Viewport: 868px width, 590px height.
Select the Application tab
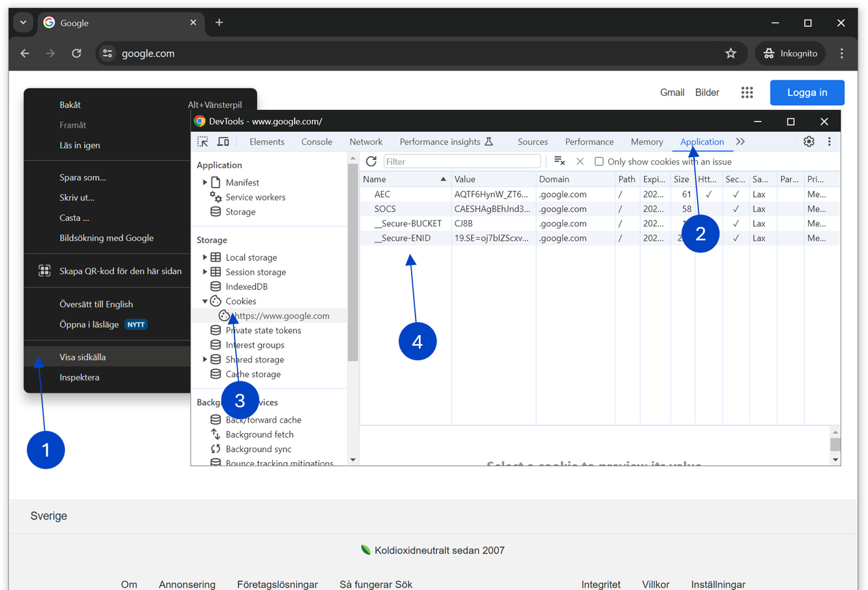point(702,142)
